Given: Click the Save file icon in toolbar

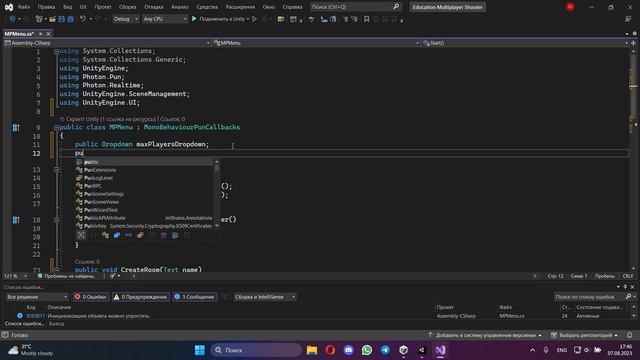Looking at the screenshot, I should [62, 19].
